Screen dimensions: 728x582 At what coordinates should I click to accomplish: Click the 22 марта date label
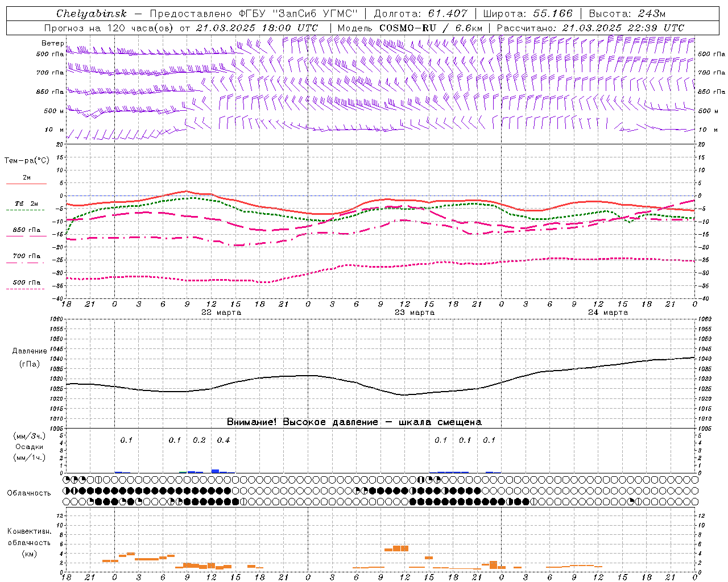coord(221,313)
